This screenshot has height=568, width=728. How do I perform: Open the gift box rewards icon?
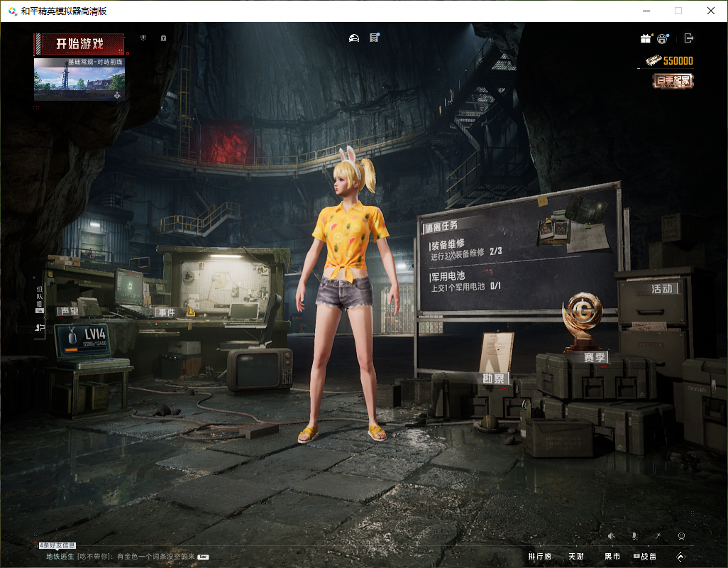click(646, 38)
